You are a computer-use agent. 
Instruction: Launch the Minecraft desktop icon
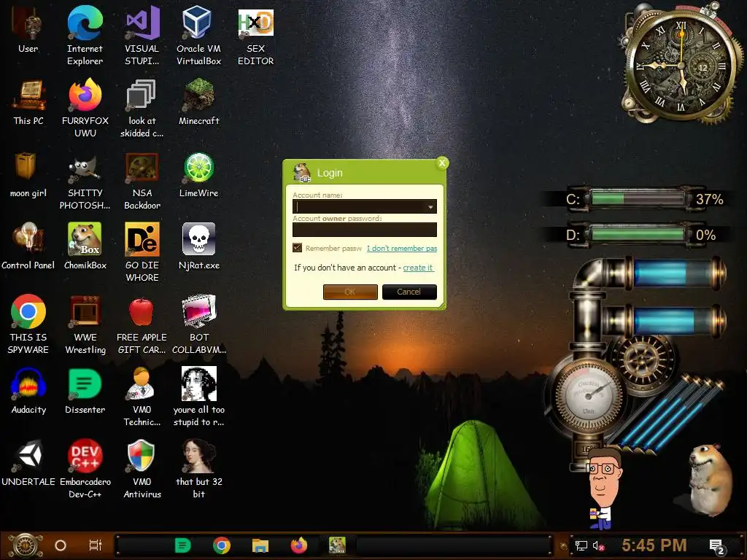(198, 102)
